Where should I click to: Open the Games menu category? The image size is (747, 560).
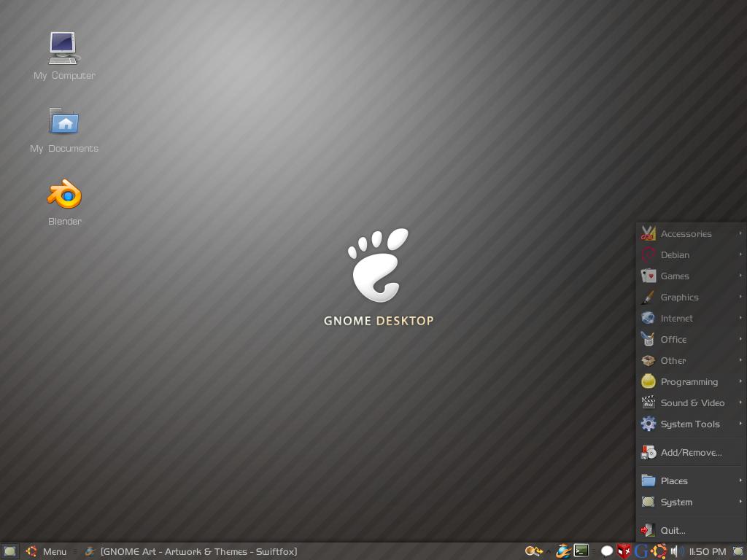[692, 276]
